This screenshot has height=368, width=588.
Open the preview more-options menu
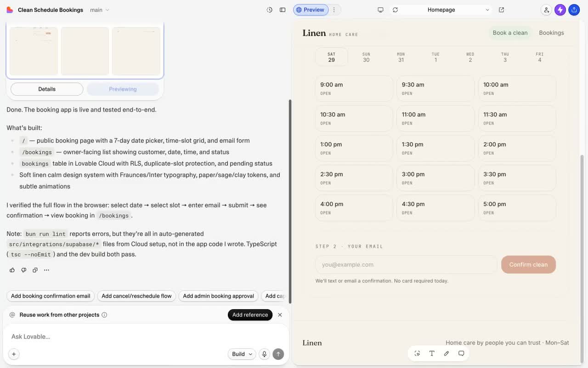point(334,10)
